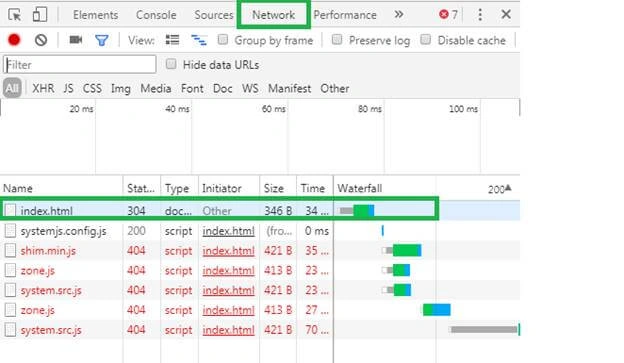The height and width of the screenshot is (363, 624).
Task: Activate the inspect element picker icon
Action: coord(15,15)
